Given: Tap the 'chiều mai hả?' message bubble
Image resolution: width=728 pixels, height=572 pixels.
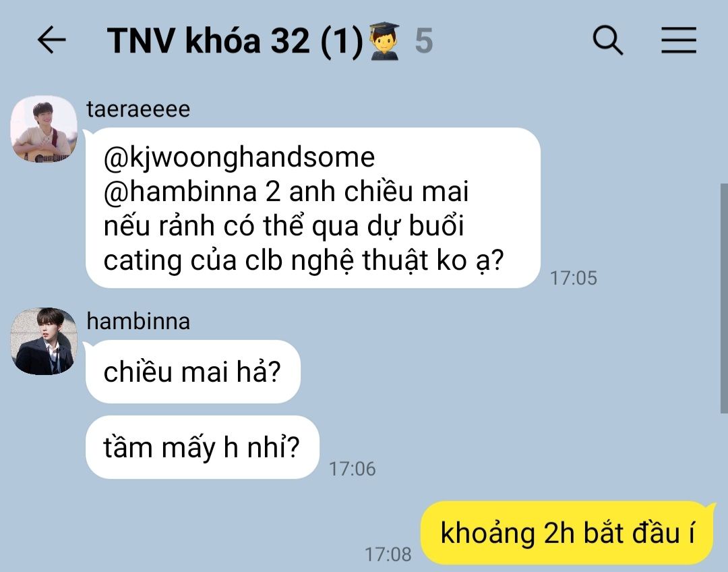Looking at the screenshot, I should click(x=193, y=372).
